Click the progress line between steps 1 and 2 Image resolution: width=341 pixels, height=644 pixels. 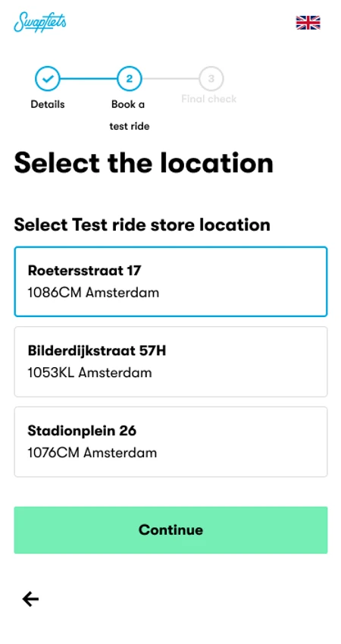89,78
